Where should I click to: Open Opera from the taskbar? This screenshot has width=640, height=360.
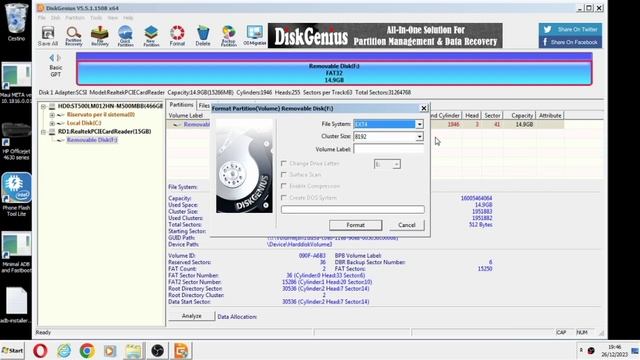[x=40, y=351]
